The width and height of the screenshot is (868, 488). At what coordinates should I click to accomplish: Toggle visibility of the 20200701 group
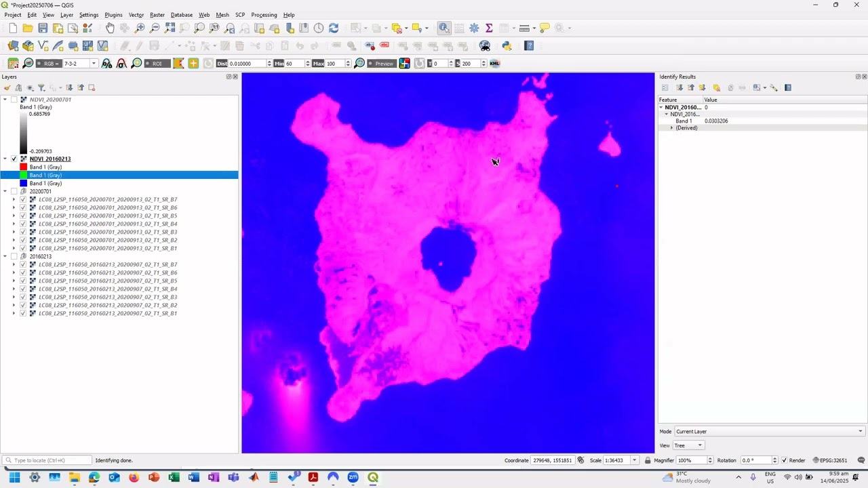point(14,191)
